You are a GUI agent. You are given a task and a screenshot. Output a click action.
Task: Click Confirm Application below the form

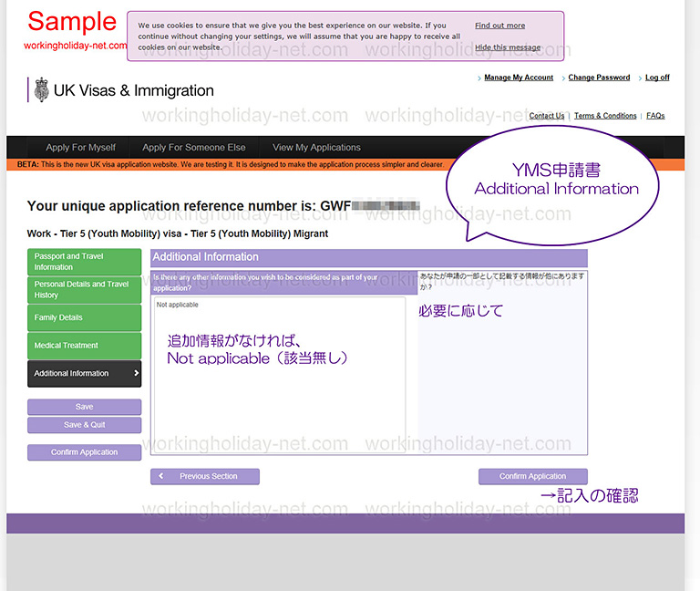[x=532, y=476]
